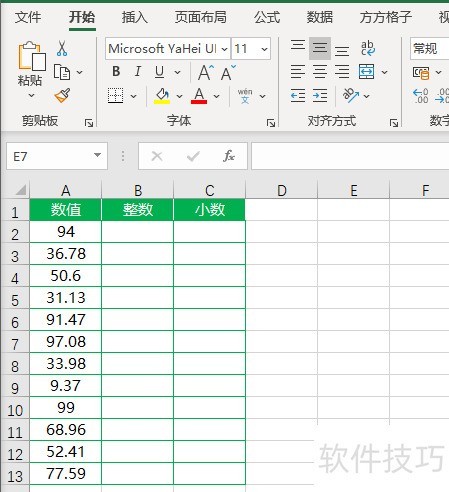The image size is (449, 492).
Task: Select the 小数 header cell
Action: [x=210, y=210]
